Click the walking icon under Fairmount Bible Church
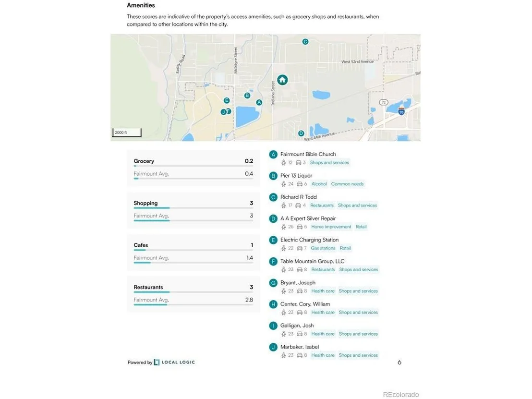The width and height of the screenshot is (532, 399). click(x=283, y=162)
